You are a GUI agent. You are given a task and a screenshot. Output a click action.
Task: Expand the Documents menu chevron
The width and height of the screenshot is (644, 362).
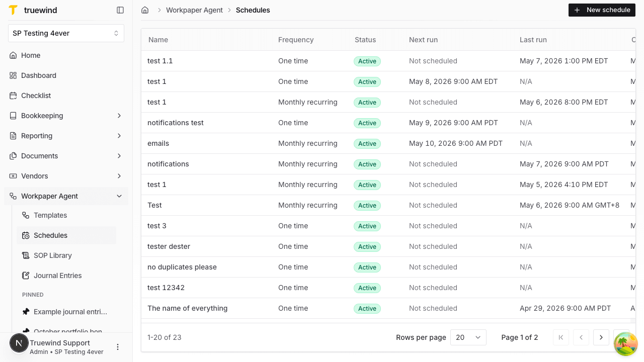[x=119, y=156]
